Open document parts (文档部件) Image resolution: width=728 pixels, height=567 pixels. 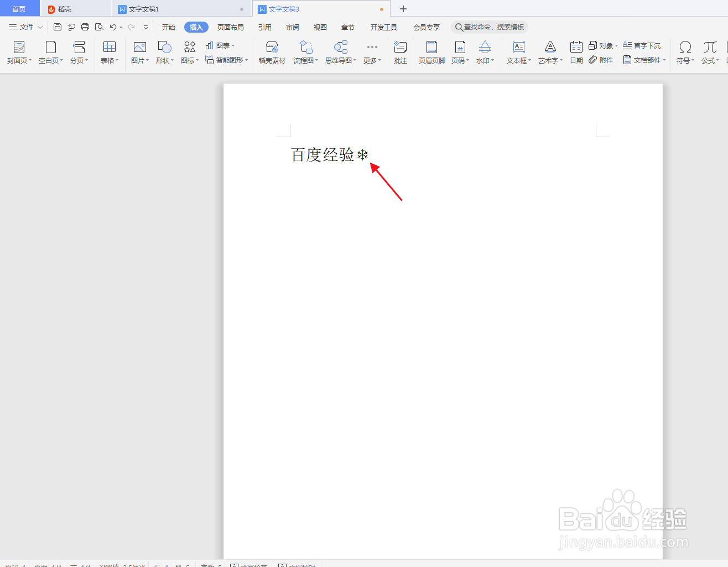pyautogui.click(x=644, y=60)
